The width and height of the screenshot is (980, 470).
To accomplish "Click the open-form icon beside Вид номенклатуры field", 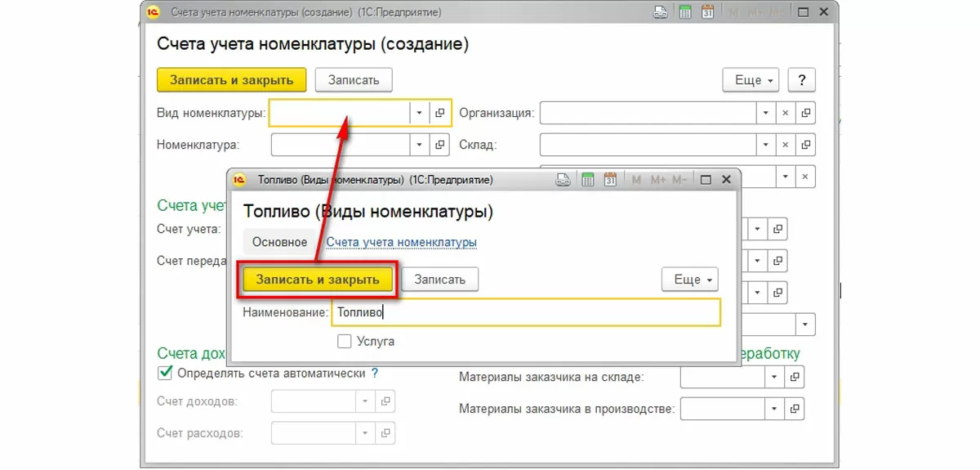I will pos(440,113).
